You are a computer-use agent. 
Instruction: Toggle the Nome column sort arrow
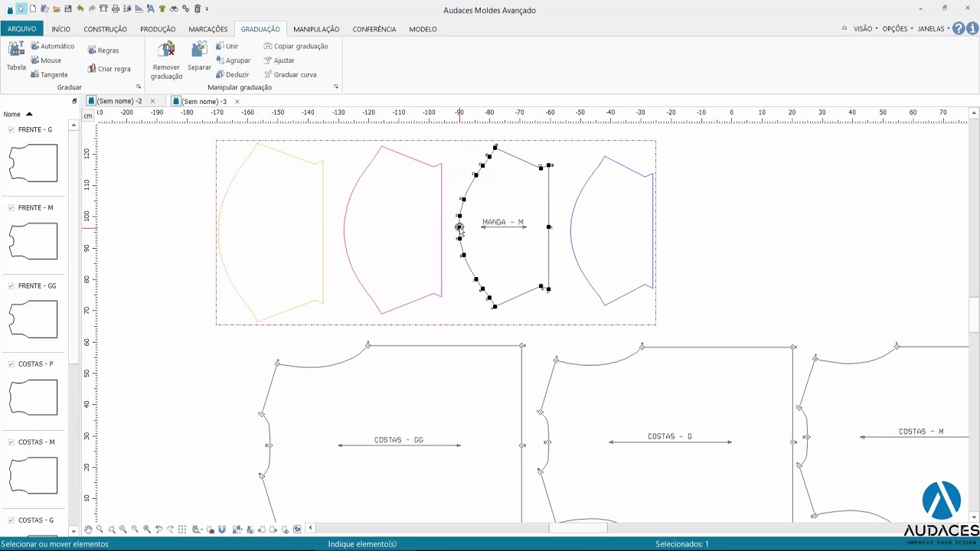pyautogui.click(x=29, y=114)
